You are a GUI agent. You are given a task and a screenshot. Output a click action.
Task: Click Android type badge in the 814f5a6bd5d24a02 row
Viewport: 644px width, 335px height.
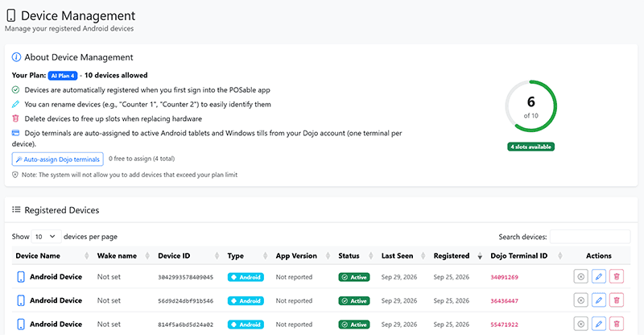point(246,325)
